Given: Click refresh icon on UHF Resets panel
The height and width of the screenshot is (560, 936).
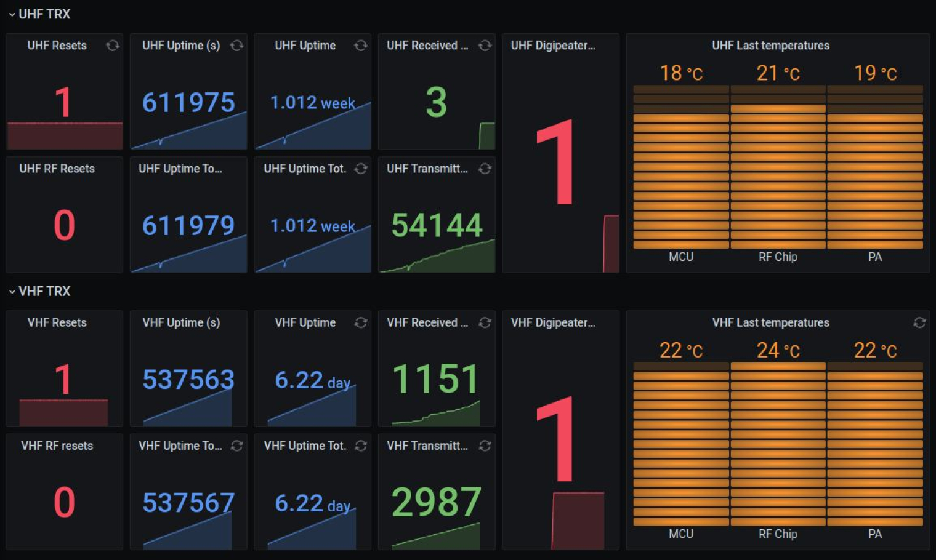Looking at the screenshot, I should (x=113, y=46).
